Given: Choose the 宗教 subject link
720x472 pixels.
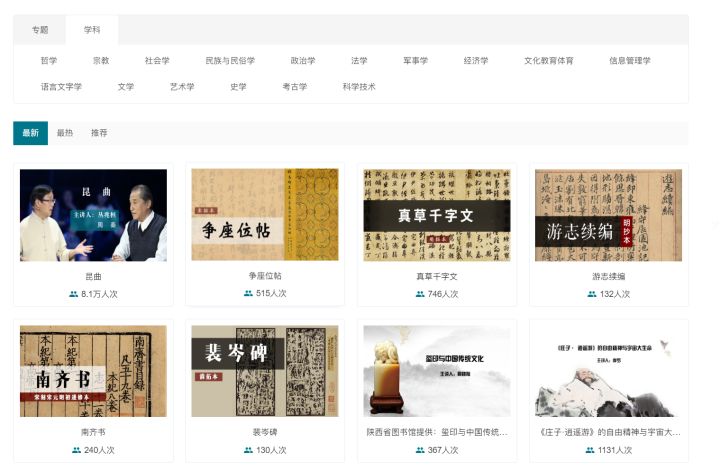Looking at the screenshot, I should coord(101,61).
